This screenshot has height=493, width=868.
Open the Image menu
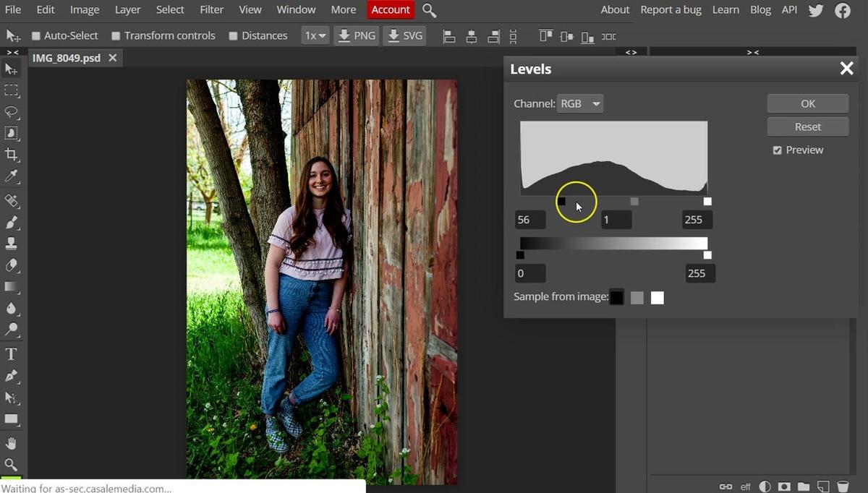click(x=85, y=10)
